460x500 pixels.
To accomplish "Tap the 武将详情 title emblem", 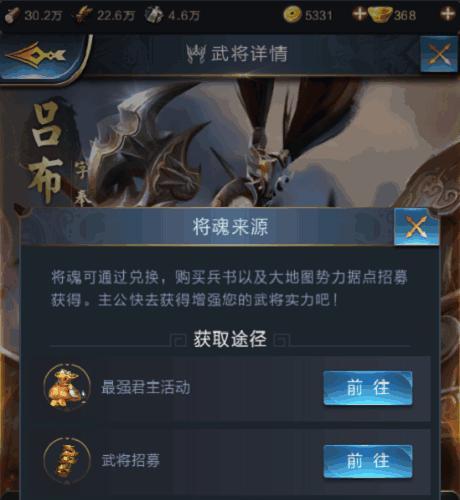I will [x=196, y=54].
